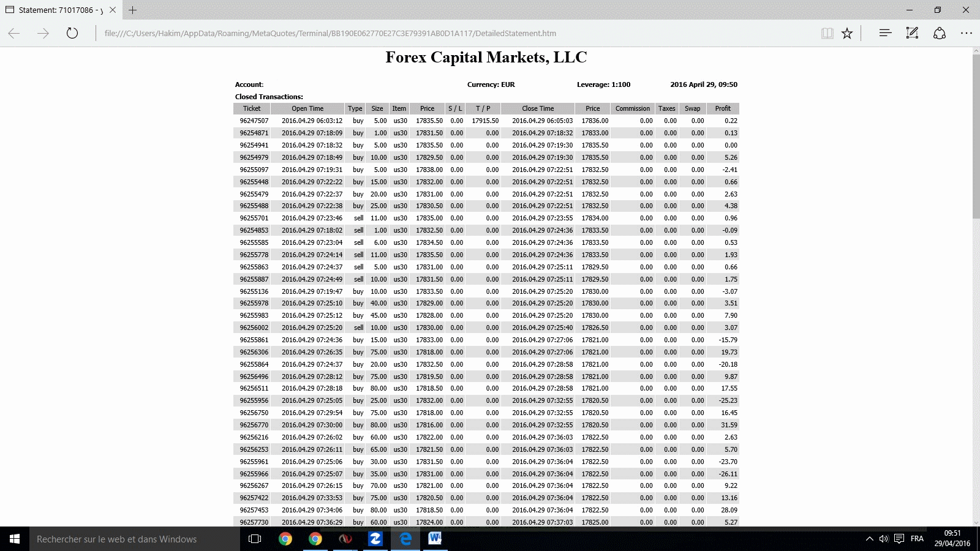
Task: Click the Profit column header
Action: point(723,108)
